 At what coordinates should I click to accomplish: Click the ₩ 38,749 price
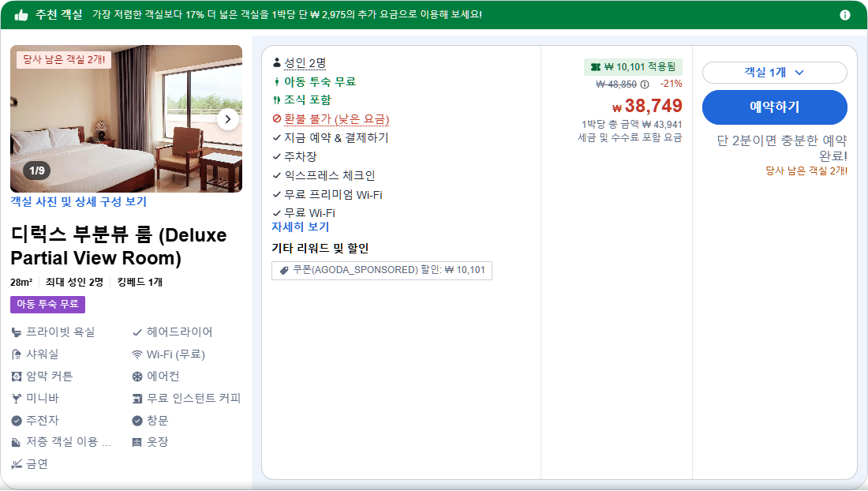click(647, 106)
